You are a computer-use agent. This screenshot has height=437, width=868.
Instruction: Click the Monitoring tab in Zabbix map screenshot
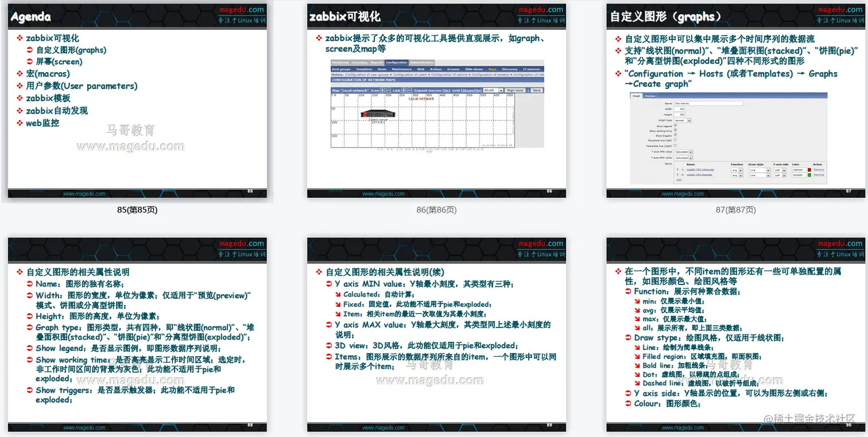pyautogui.click(x=340, y=63)
